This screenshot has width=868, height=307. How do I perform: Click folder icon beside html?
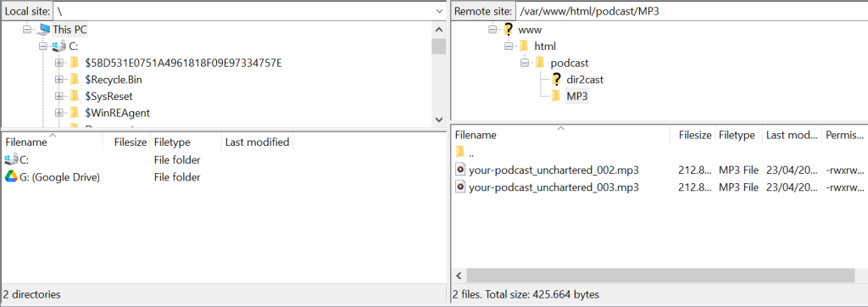point(524,46)
